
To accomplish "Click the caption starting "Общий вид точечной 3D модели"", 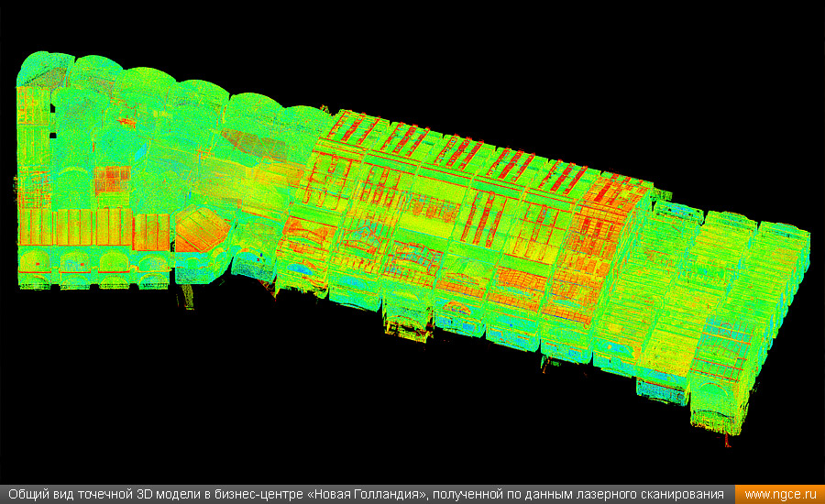I will tap(366, 495).
